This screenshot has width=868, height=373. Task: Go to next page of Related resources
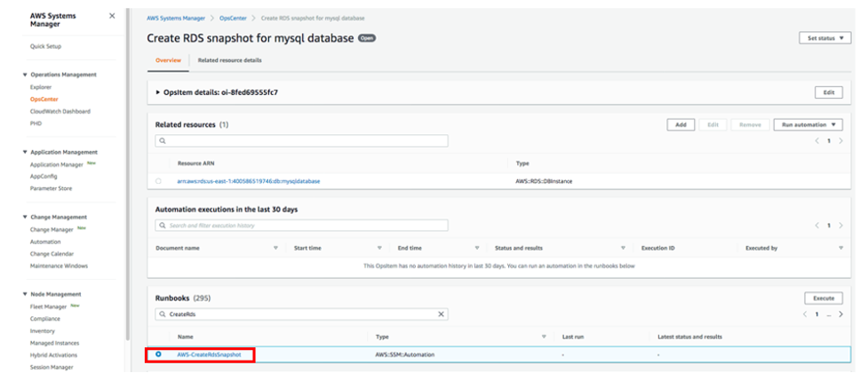click(840, 141)
